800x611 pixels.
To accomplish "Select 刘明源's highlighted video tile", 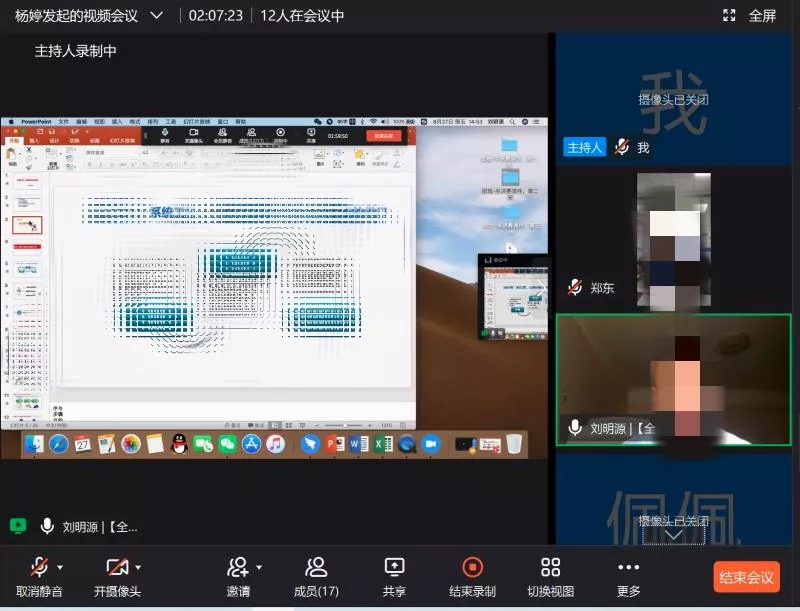I will pos(673,380).
